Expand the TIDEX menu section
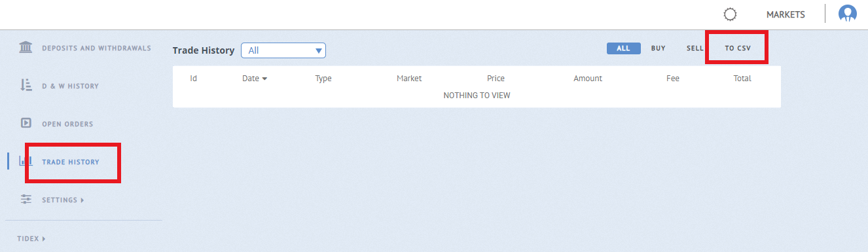Image resolution: width=868 pixels, height=252 pixels. [31, 239]
